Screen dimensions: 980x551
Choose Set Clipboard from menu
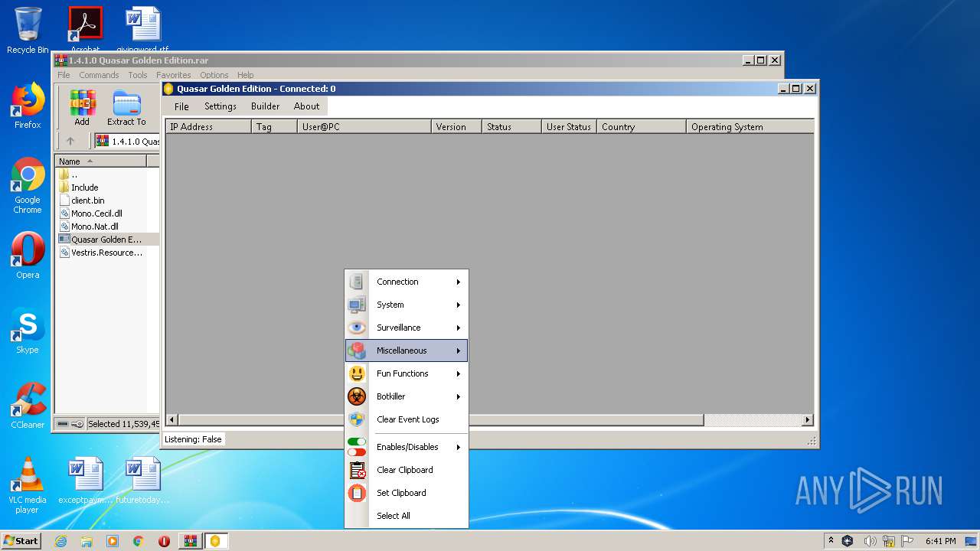point(407,493)
